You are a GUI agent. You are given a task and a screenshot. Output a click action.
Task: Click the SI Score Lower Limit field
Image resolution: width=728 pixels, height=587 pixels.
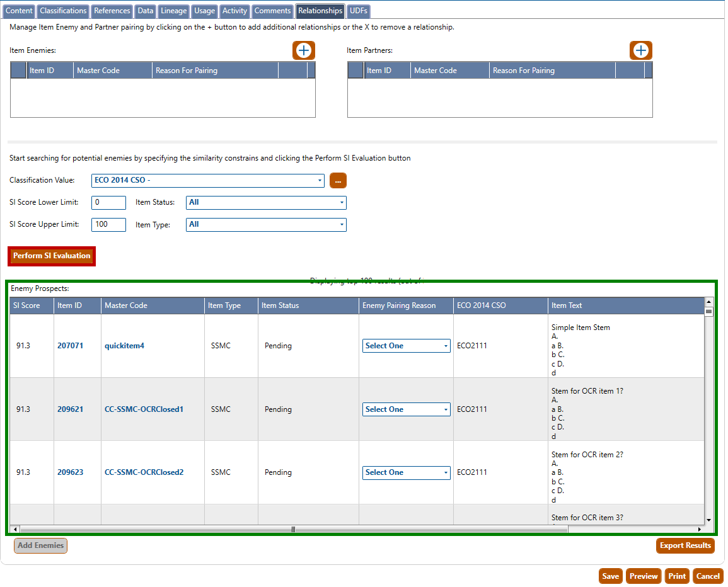pos(108,202)
